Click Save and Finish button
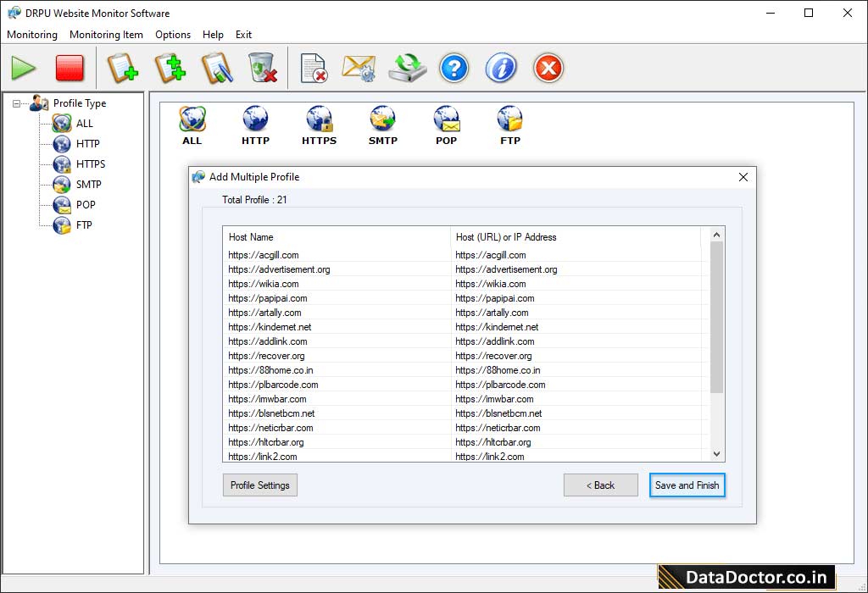868x593 pixels. pos(687,485)
